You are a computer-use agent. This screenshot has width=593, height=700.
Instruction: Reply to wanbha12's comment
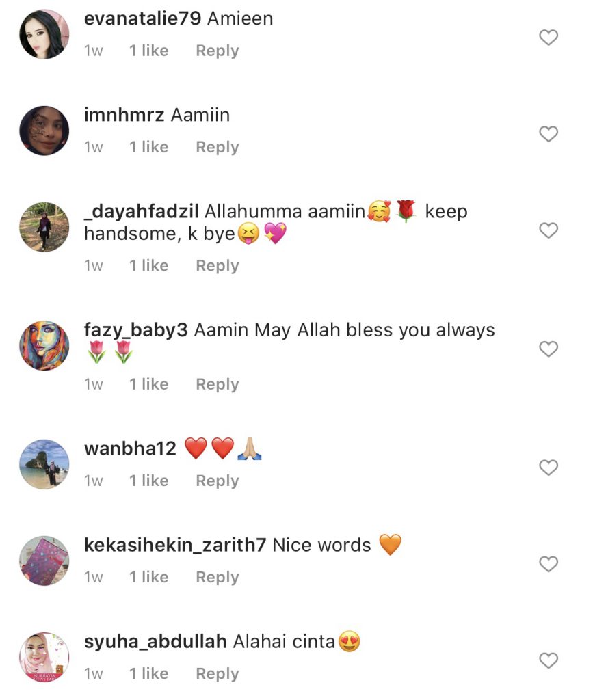218,481
